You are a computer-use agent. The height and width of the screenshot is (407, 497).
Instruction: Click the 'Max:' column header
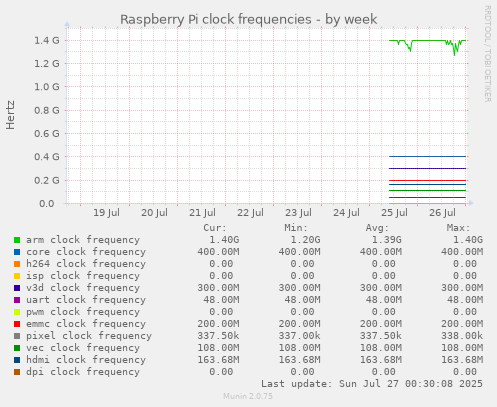pyautogui.click(x=459, y=228)
